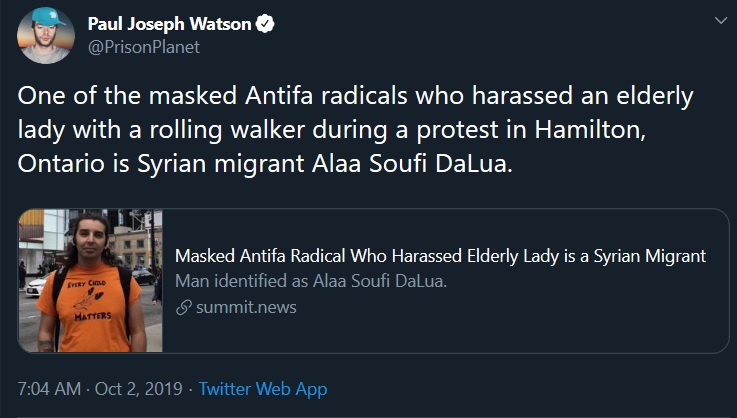Visit the @PrisonPlanet handle
737x418 pixels.
pyautogui.click(x=145, y=46)
